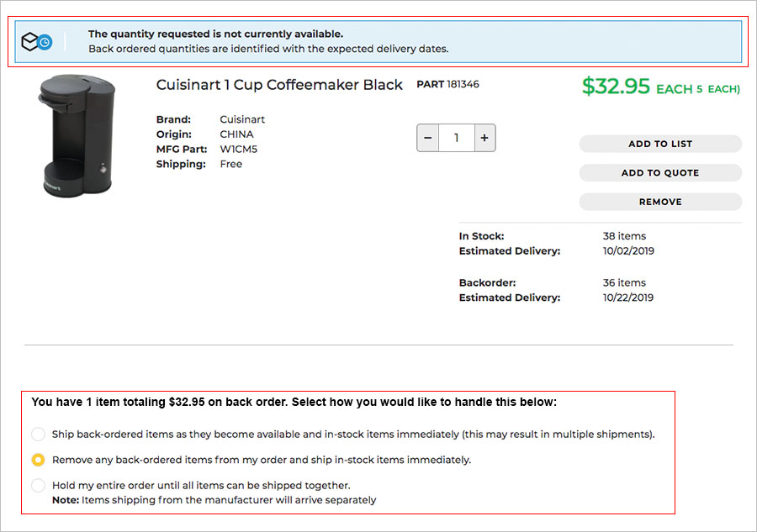The height and width of the screenshot is (532, 757).
Task: Click the ADD TO QUOTE button
Action: point(660,172)
